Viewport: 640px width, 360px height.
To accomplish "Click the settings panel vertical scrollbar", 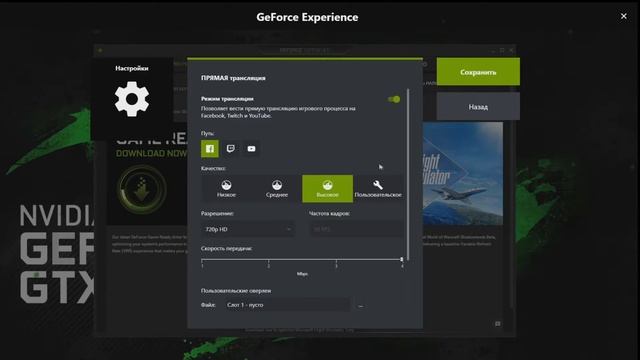I will (408, 175).
